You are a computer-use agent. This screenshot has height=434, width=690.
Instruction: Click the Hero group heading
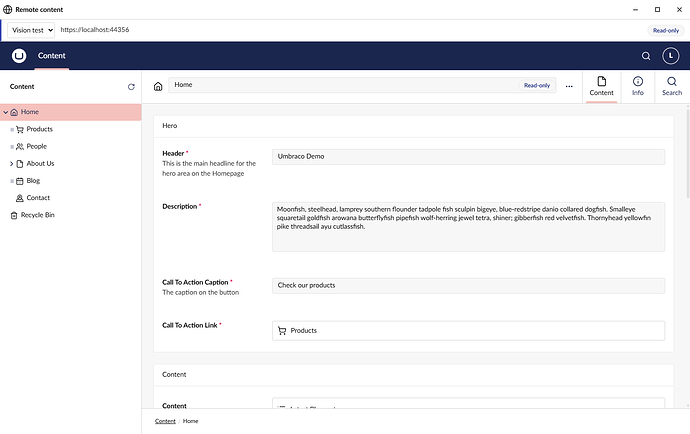pyautogui.click(x=170, y=126)
